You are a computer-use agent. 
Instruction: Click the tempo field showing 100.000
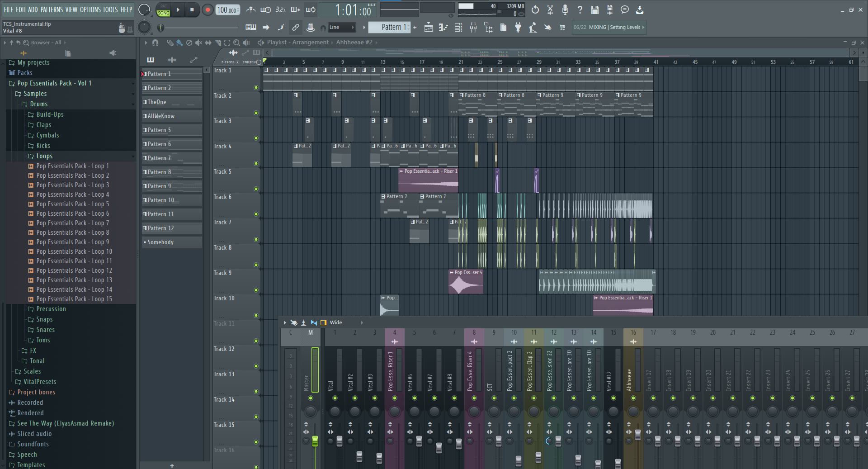[x=228, y=10]
